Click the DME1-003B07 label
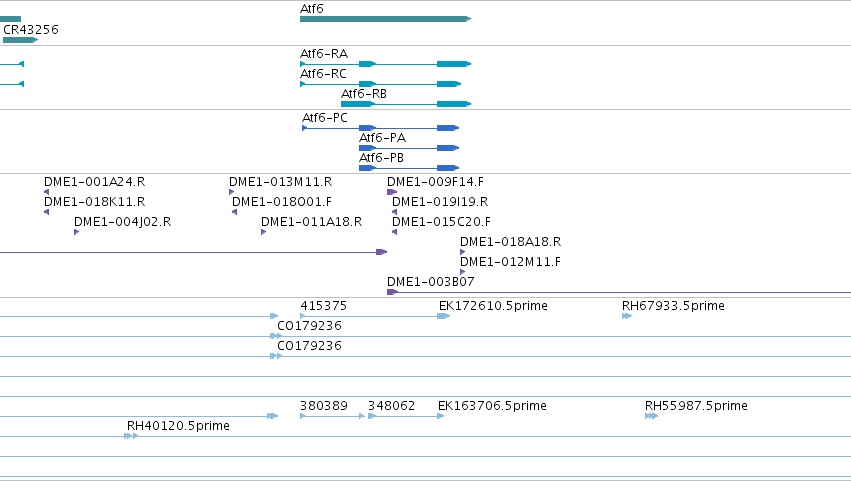The height and width of the screenshot is (481, 851). [431, 282]
